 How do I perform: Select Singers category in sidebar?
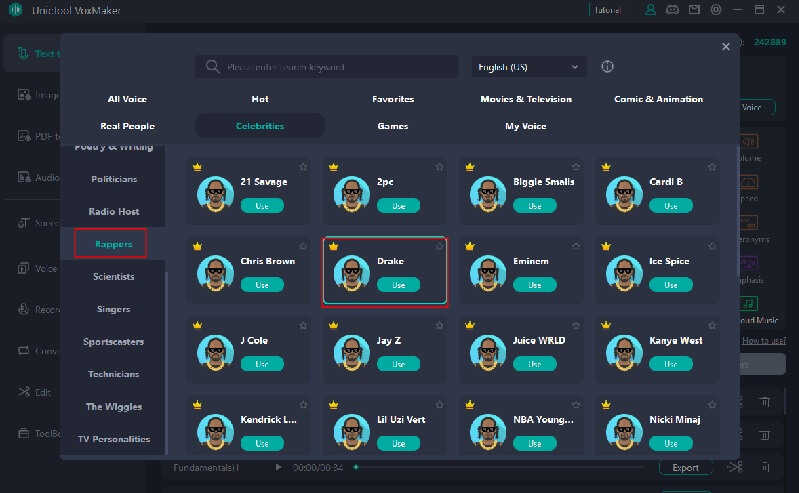113,309
